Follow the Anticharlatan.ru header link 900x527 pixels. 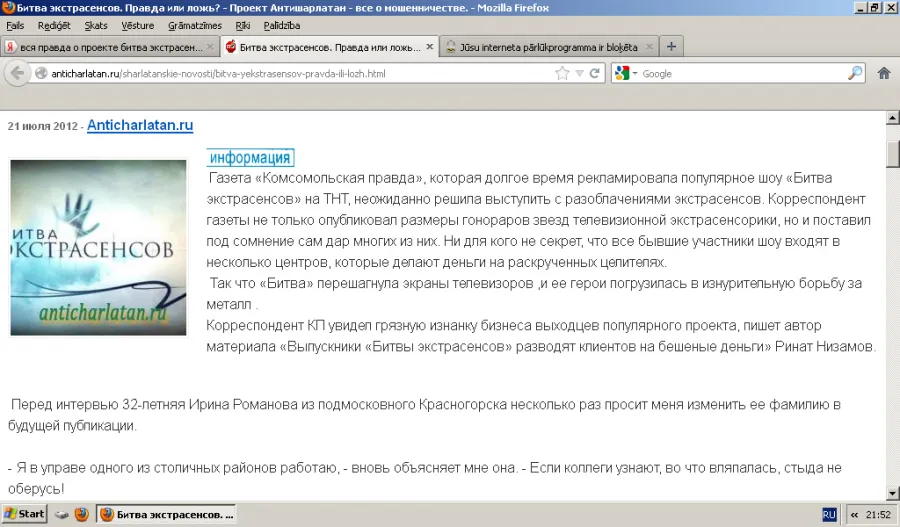click(140, 125)
